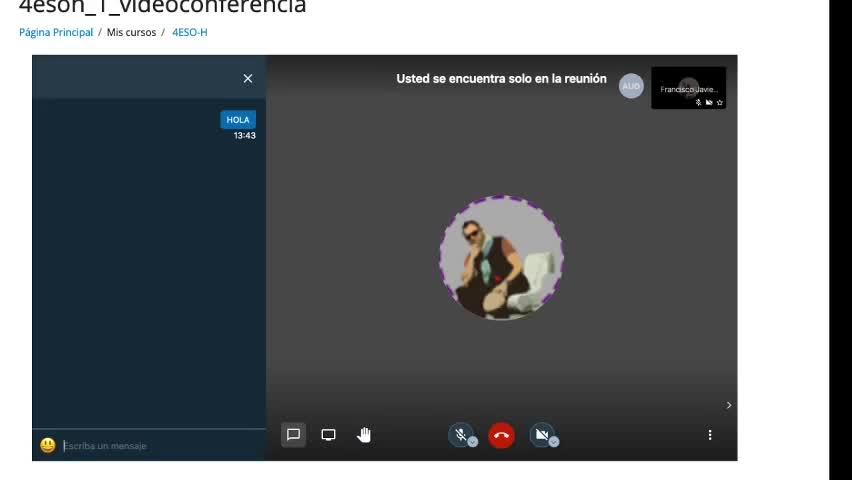Focus the 'Escriba un mensaje' message field
Image resolution: width=852 pixels, height=480 pixels.
point(160,446)
